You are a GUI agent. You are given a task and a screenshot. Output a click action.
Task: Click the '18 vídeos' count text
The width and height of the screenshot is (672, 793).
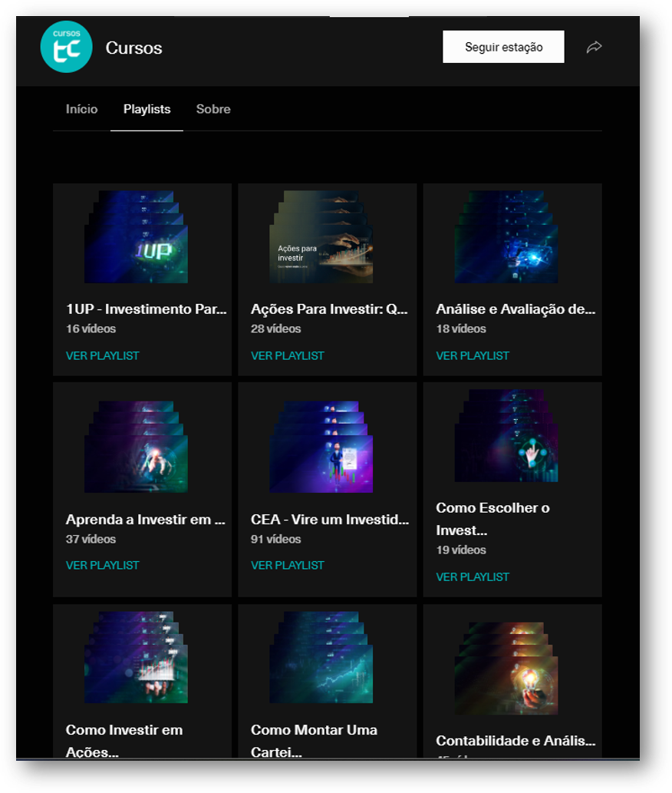click(461, 329)
